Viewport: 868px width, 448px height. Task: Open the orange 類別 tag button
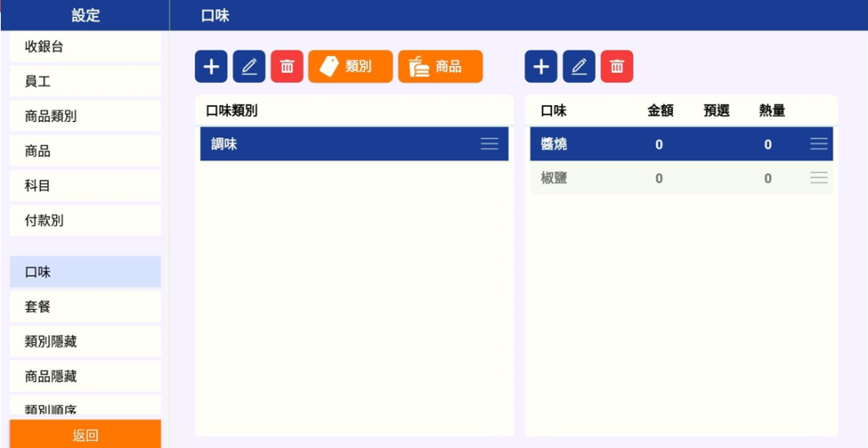point(350,66)
